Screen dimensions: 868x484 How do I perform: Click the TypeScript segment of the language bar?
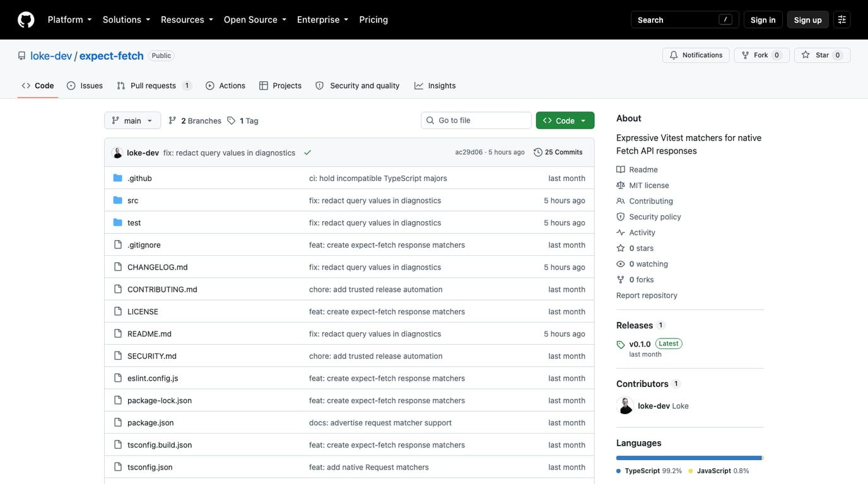(x=689, y=458)
